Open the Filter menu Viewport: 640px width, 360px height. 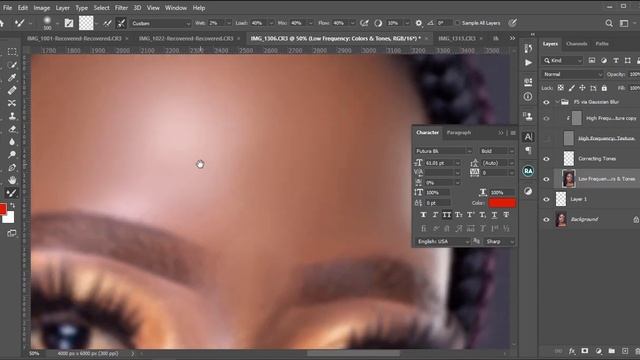tap(121, 8)
